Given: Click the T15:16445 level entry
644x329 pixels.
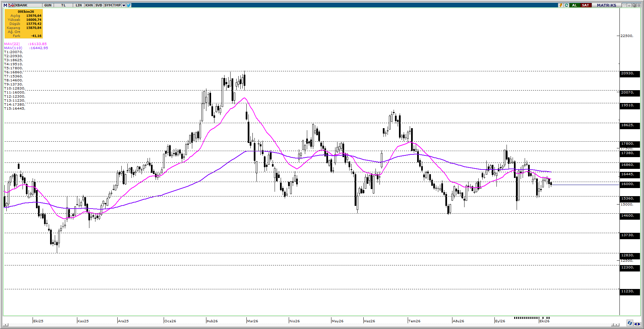Looking at the screenshot, I should [x=14, y=108].
